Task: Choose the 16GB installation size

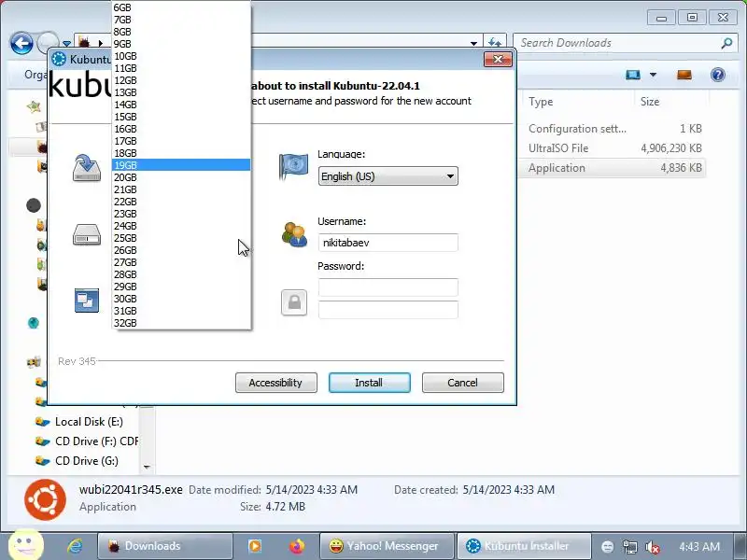Action: [x=181, y=129]
